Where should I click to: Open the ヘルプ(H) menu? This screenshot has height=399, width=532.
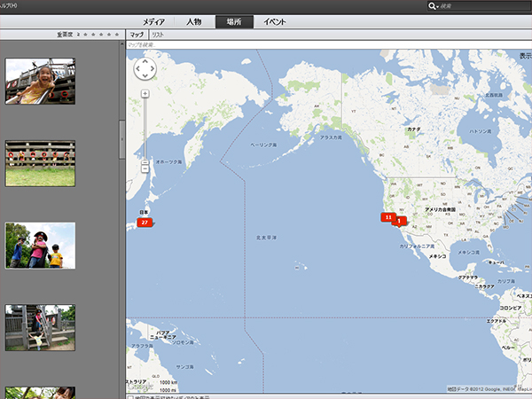coord(9,6)
